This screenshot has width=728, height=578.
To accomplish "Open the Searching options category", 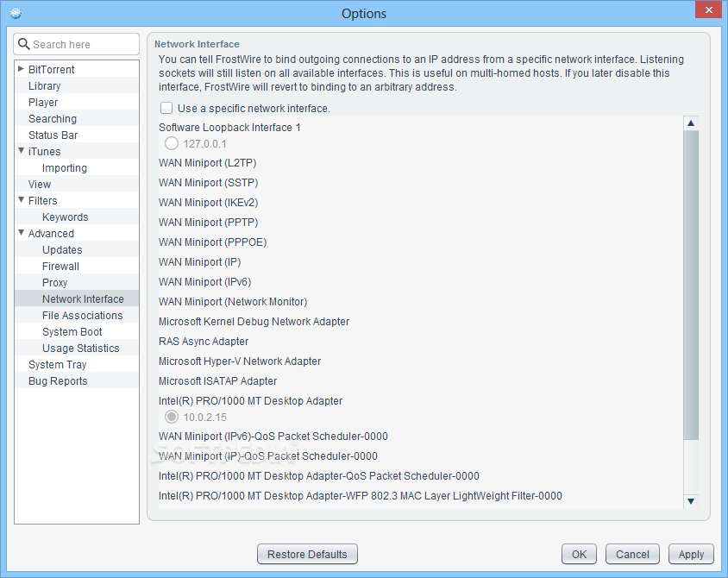I will point(53,119).
